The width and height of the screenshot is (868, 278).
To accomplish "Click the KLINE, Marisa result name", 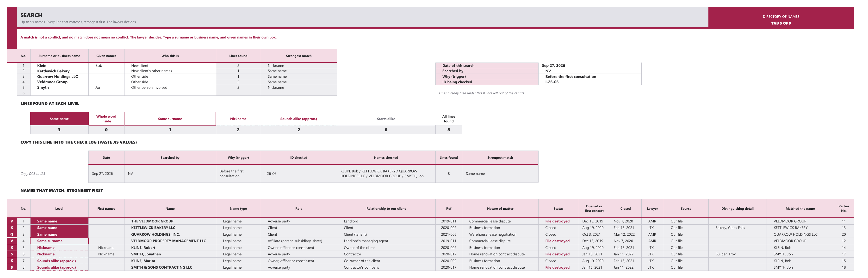I will click(170, 261).
